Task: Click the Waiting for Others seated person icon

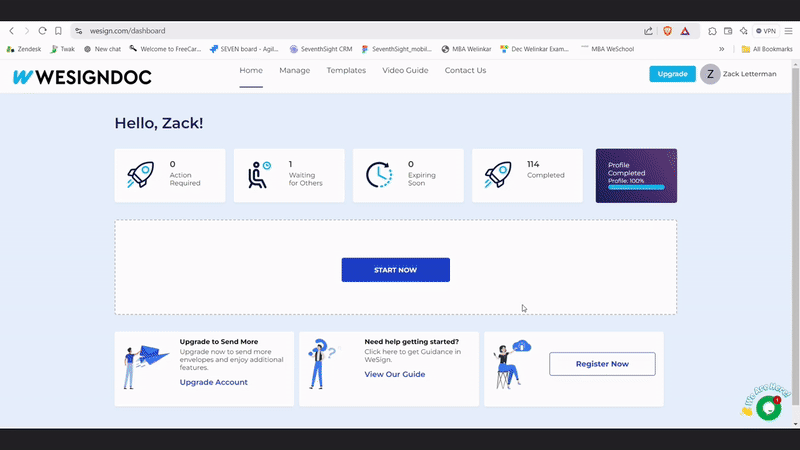Action: pos(260,175)
